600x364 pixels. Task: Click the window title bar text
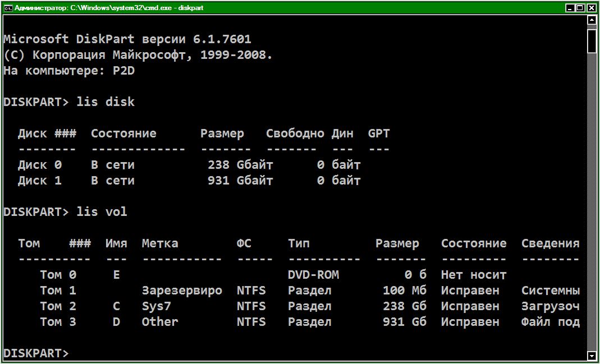coord(109,8)
